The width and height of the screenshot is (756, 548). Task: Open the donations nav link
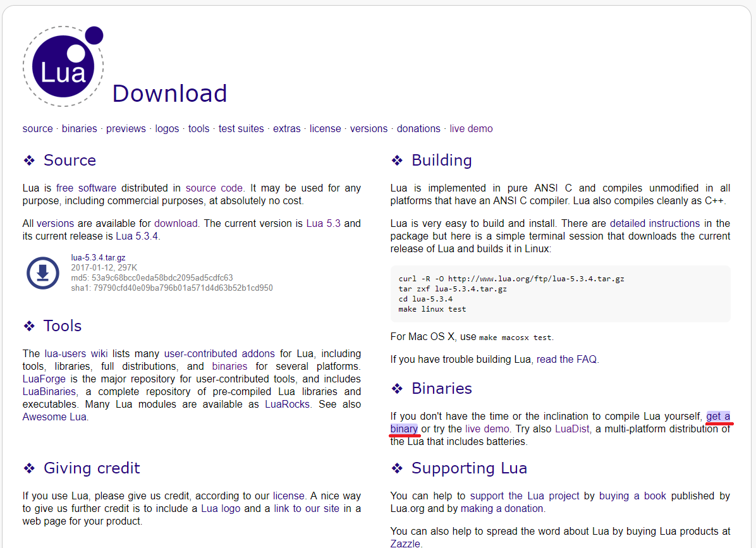(418, 129)
